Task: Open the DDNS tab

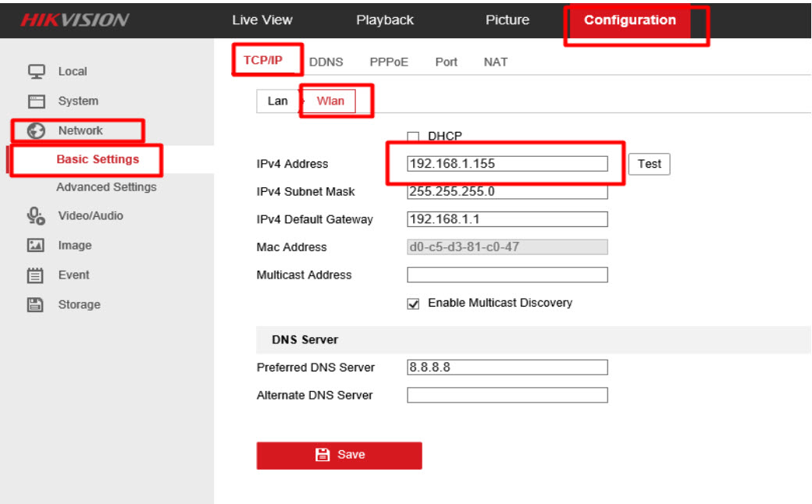Action: point(326,62)
